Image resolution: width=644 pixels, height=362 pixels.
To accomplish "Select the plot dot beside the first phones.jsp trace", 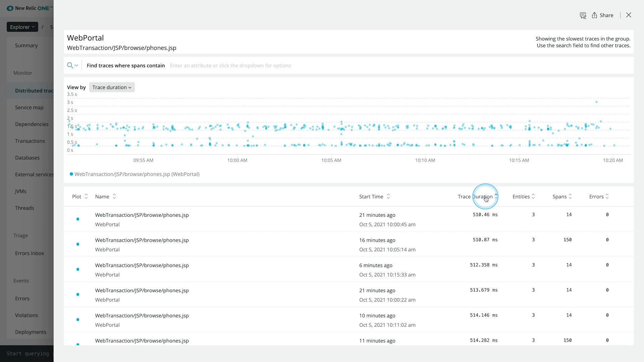I will (x=77, y=219).
